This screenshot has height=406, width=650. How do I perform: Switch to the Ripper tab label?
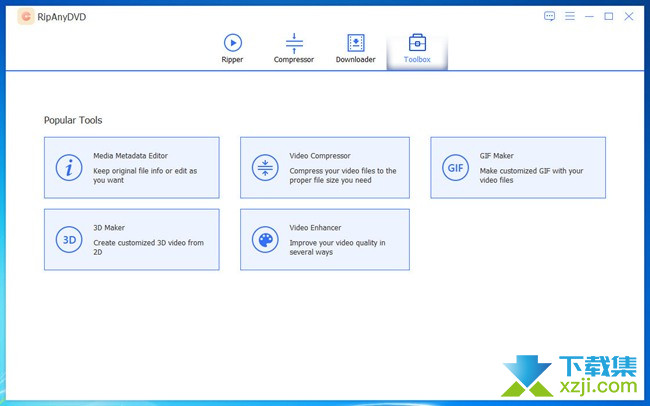(x=232, y=60)
